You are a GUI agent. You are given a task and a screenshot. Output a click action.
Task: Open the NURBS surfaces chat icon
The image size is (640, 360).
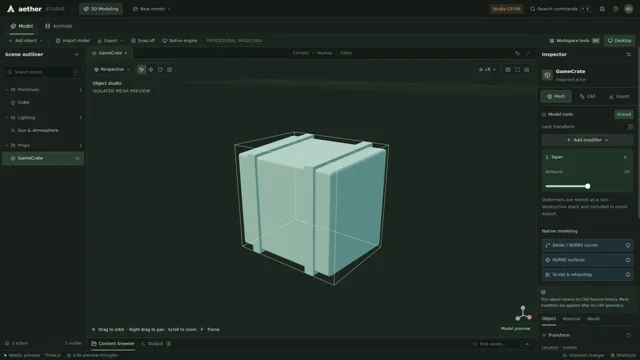tap(628, 260)
